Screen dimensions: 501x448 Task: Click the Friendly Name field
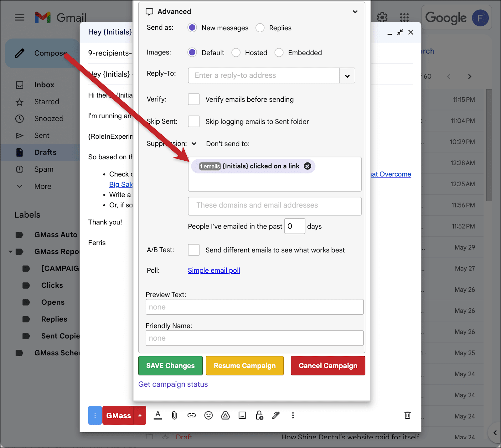(x=255, y=338)
